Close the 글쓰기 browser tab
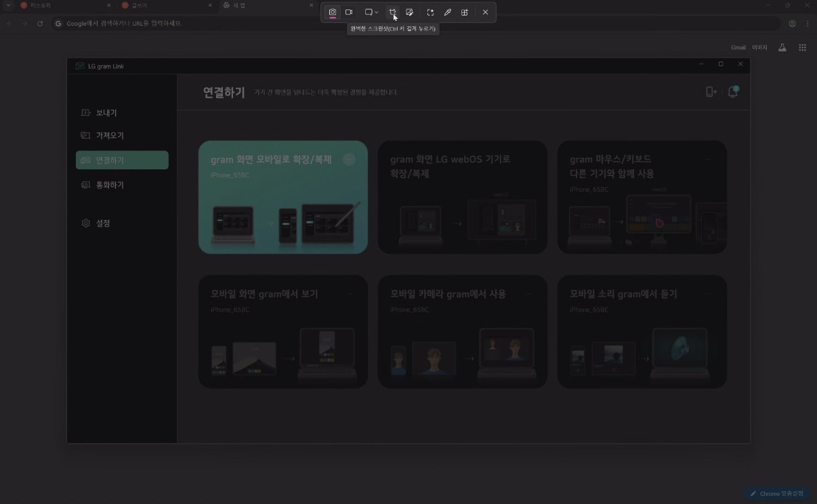Image resolution: width=817 pixels, height=504 pixels. [210, 5]
